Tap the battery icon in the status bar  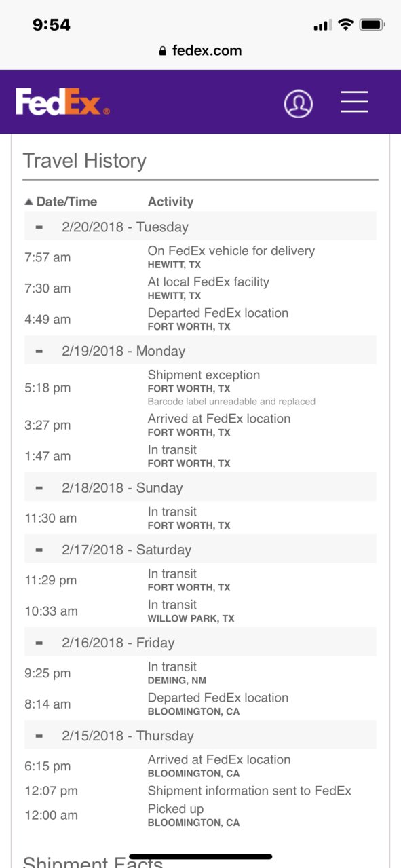point(372,25)
